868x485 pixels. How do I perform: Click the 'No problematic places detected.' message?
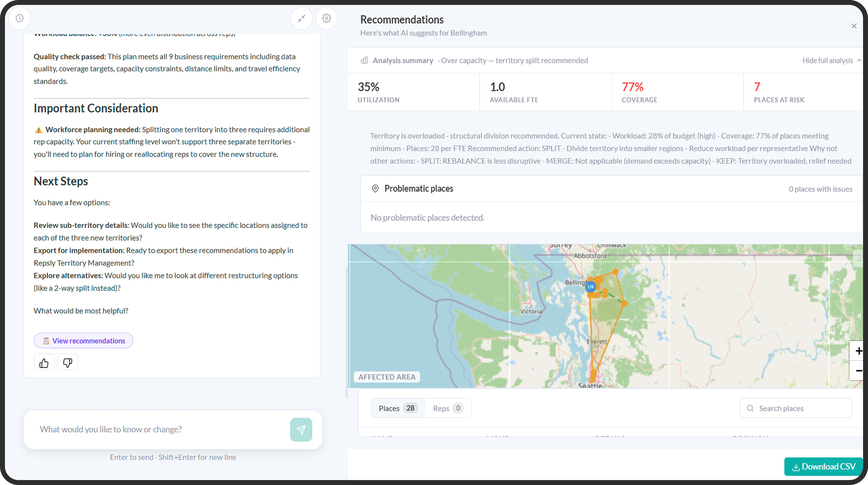(427, 217)
